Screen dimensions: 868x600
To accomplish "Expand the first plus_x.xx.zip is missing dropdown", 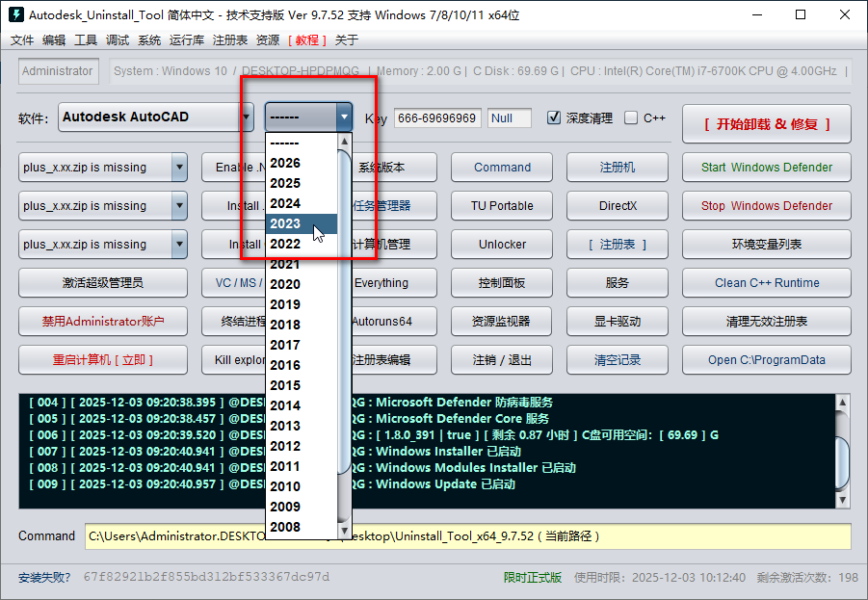I will point(179,168).
